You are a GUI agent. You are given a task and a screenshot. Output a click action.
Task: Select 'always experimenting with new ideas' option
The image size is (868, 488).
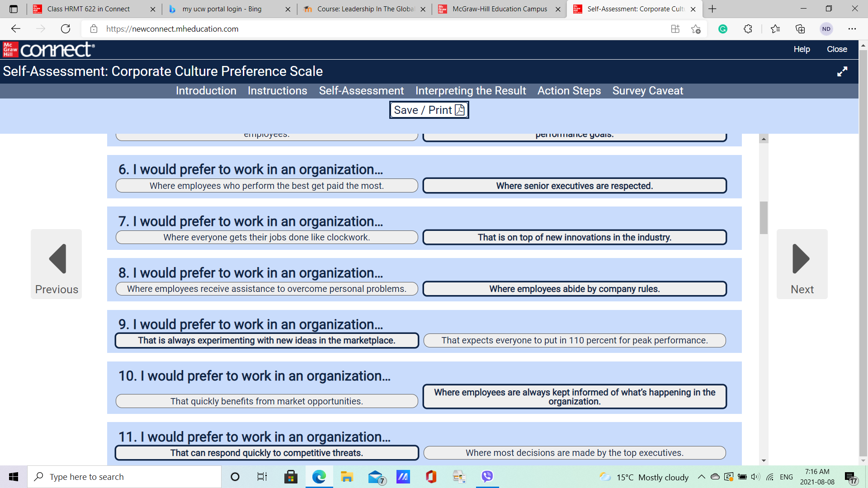click(267, 340)
